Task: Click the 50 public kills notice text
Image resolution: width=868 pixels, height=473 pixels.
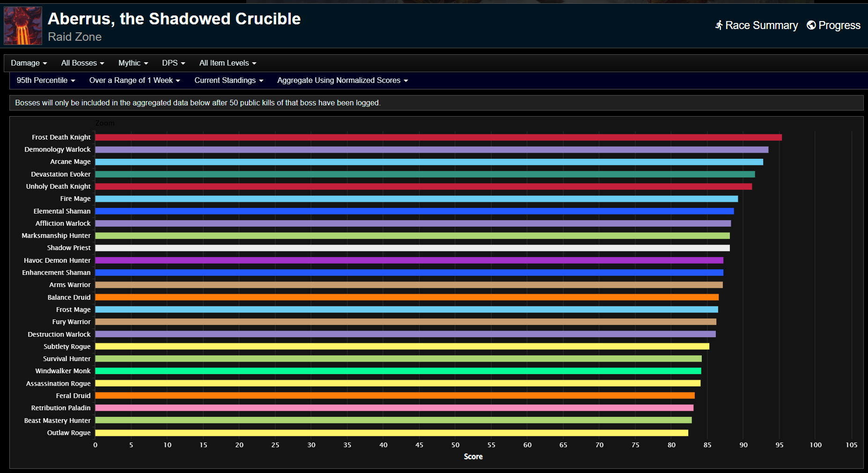Action: (x=198, y=103)
